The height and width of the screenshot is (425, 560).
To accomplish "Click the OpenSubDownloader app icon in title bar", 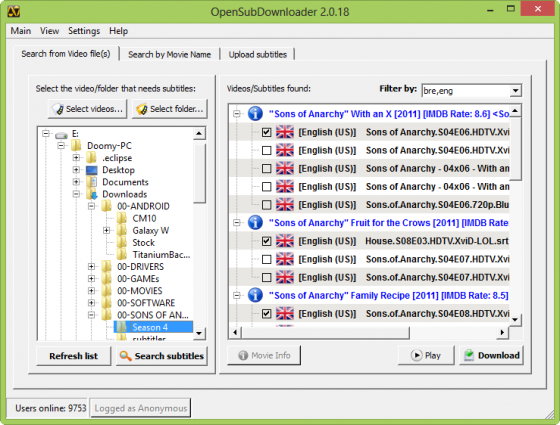I will [14, 11].
